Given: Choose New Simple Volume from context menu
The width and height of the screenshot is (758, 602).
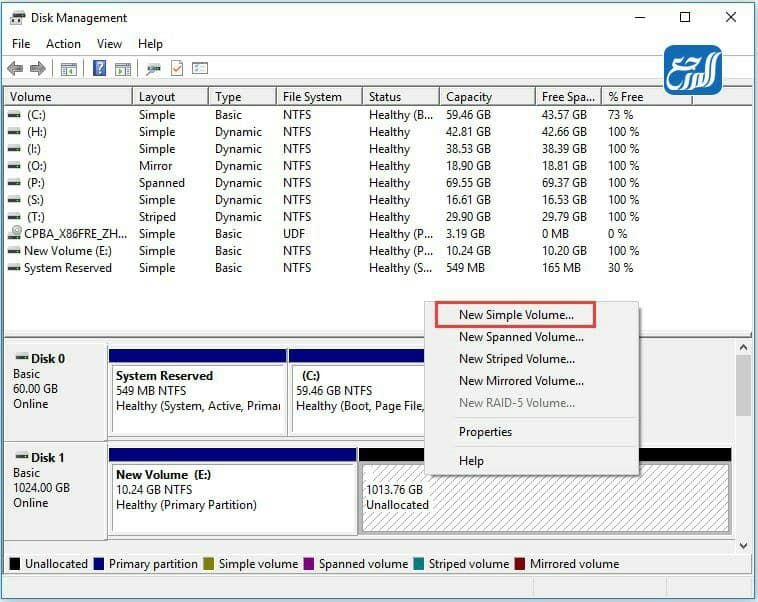Looking at the screenshot, I should click(x=516, y=315).
